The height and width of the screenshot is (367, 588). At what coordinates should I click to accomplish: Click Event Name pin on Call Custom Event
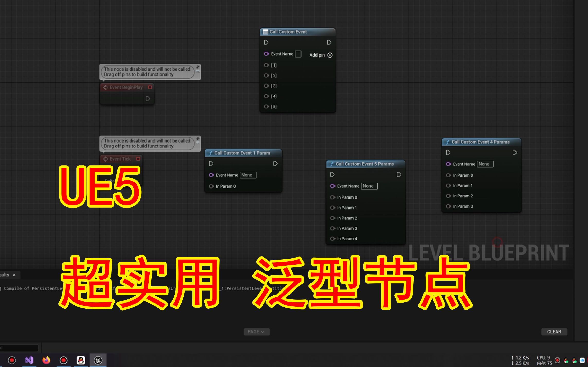click(267, 54)
